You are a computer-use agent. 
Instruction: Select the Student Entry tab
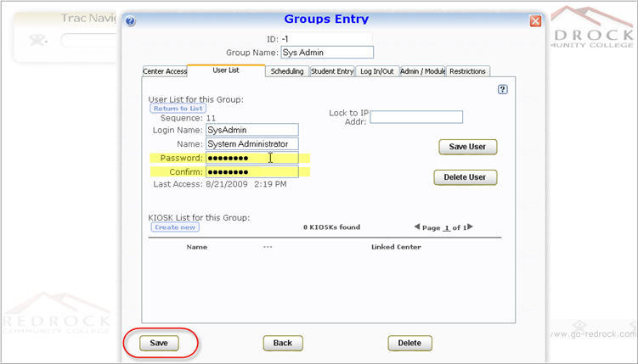click(x=332, y=71)
